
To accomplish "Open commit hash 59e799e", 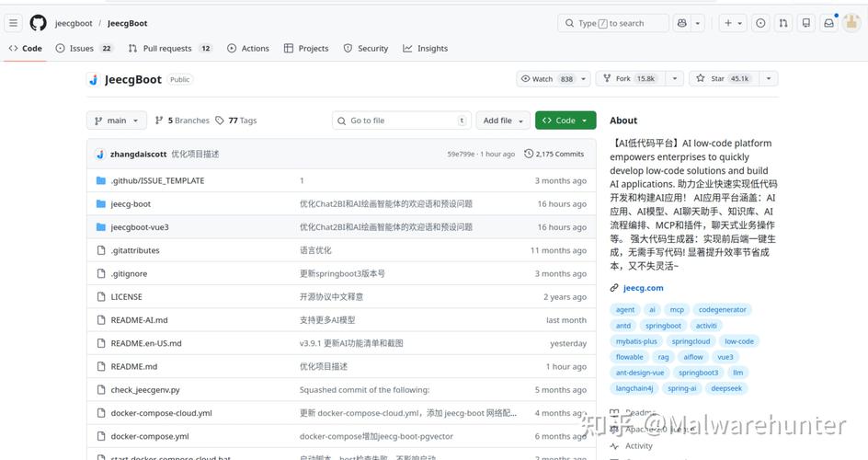I will [461, 154].
